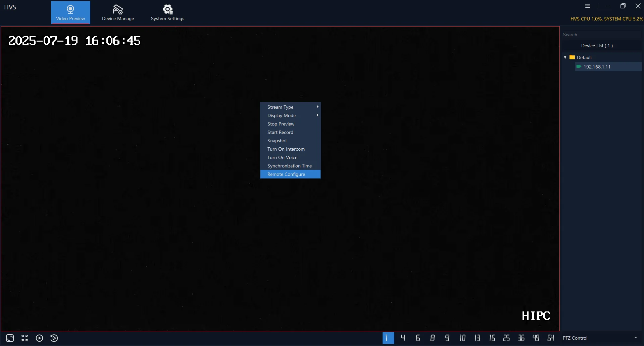This screenshot has height=346, width=644.
Task: Open the Device Manage tab
Action: 118,13
